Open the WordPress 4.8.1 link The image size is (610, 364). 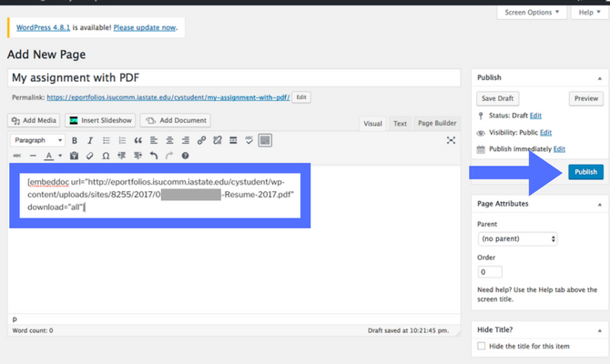tap(43, 27)
